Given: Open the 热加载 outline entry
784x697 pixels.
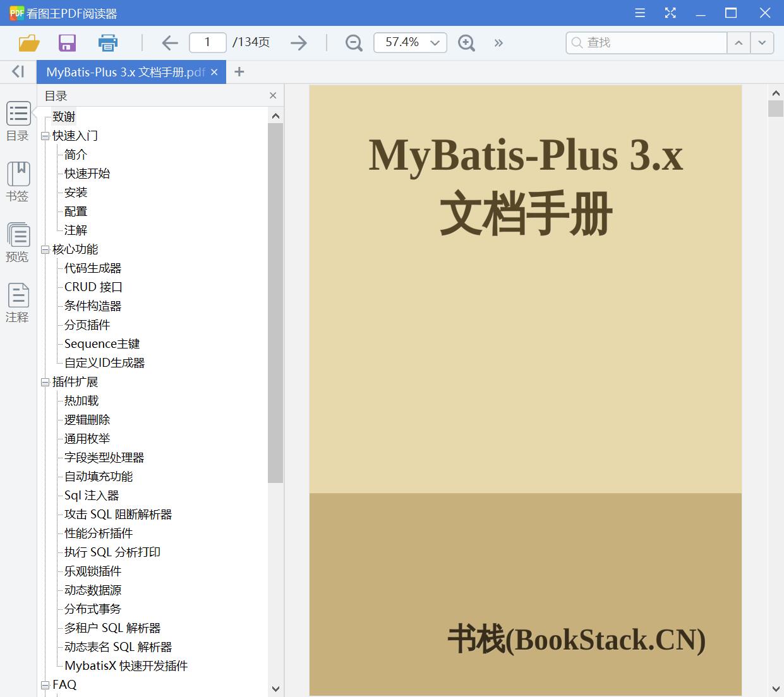Looking at the screenshot, I should [81, 401].
